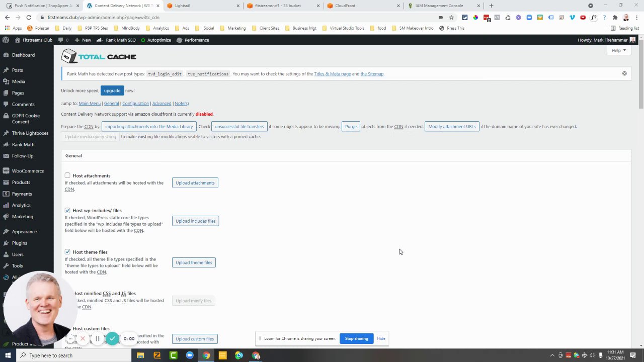Open Appearance settings in the sidebar
Image resolution: width=644 pixels, height=362 pixels.
(x=24, y=232)
